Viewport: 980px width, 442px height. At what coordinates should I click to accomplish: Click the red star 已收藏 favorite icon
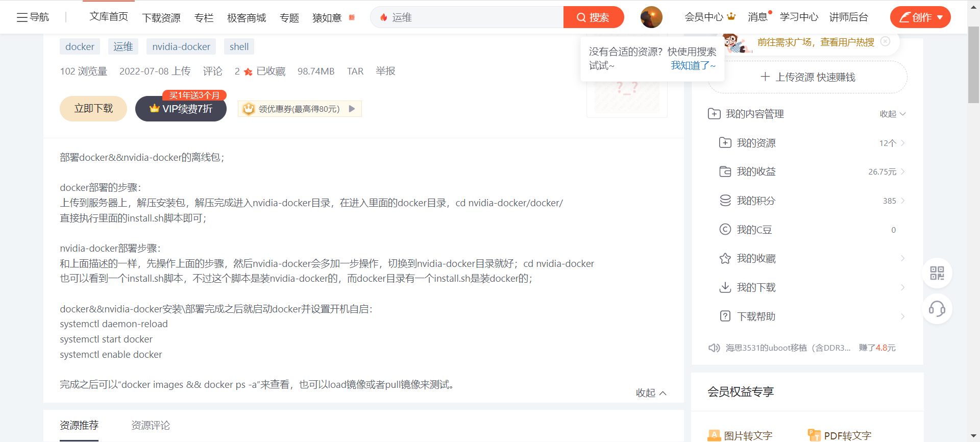tap(248, 72)
